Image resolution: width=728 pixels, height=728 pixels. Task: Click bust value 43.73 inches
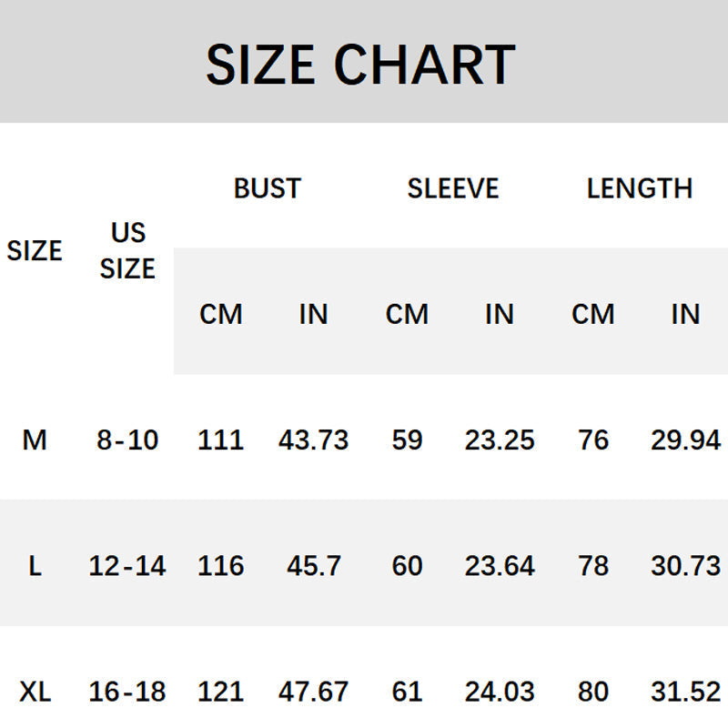tap(313, 440)
